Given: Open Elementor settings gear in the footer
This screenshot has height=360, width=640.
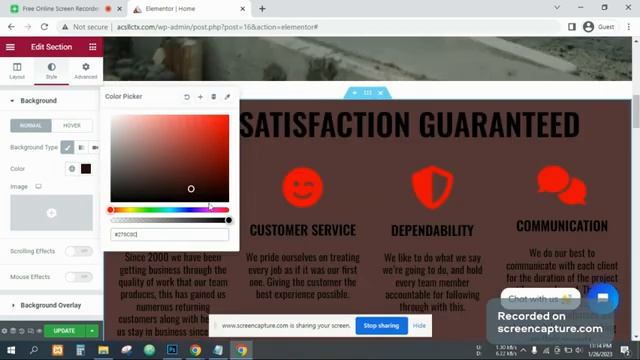Looking at the screenshot, I should coord(4,331).
